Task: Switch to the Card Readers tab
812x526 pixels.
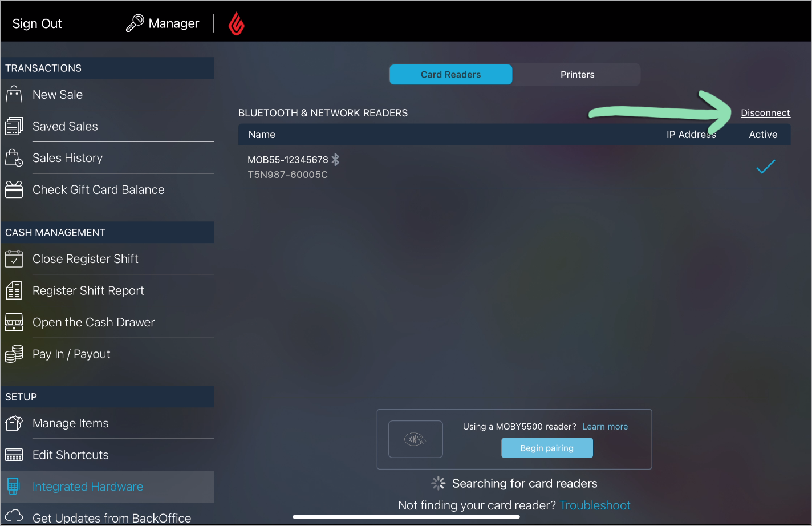Action: [x=450, y=75]
